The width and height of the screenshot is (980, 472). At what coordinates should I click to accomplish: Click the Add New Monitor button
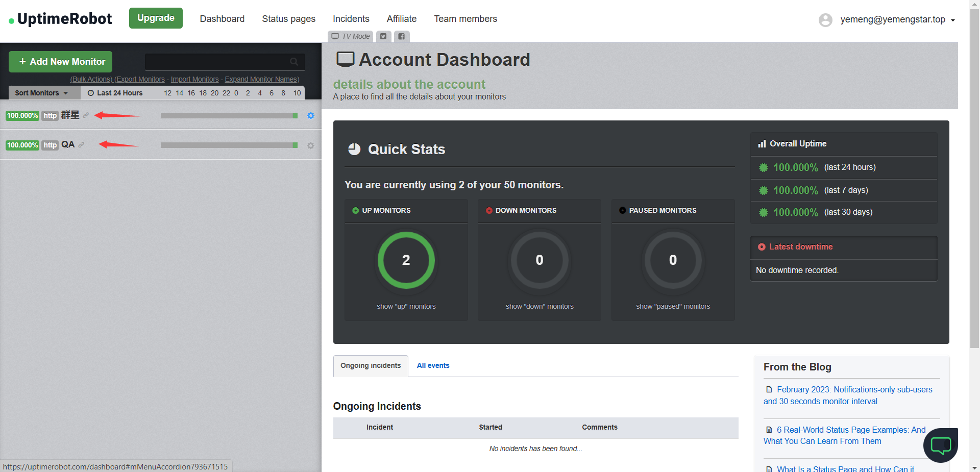[61, 62]
